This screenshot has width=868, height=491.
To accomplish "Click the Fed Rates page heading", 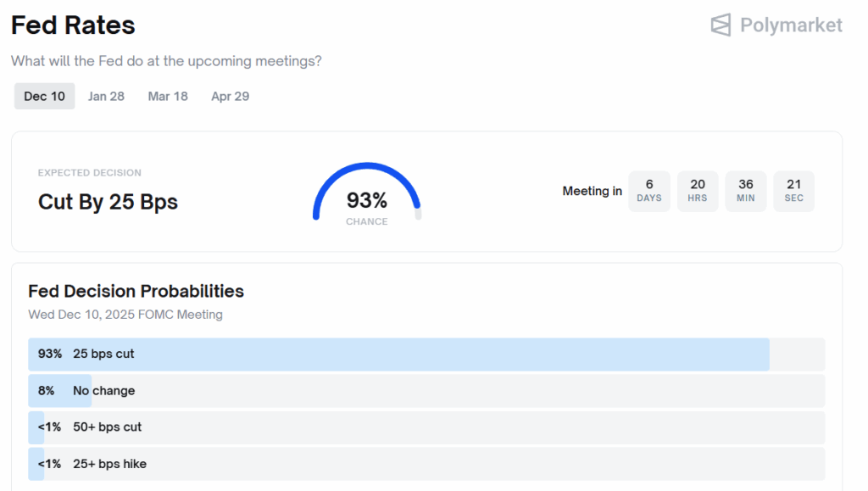I will click(73, 25).
